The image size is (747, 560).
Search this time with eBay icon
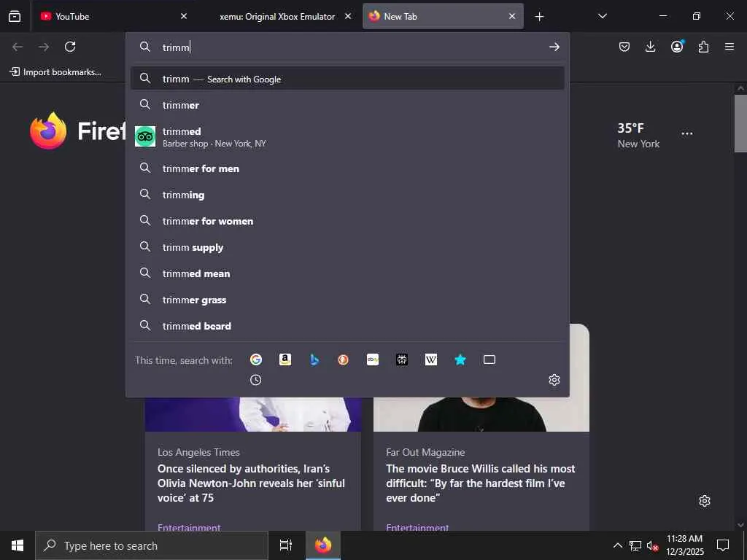pyautogui.click(x=373, y=359)
